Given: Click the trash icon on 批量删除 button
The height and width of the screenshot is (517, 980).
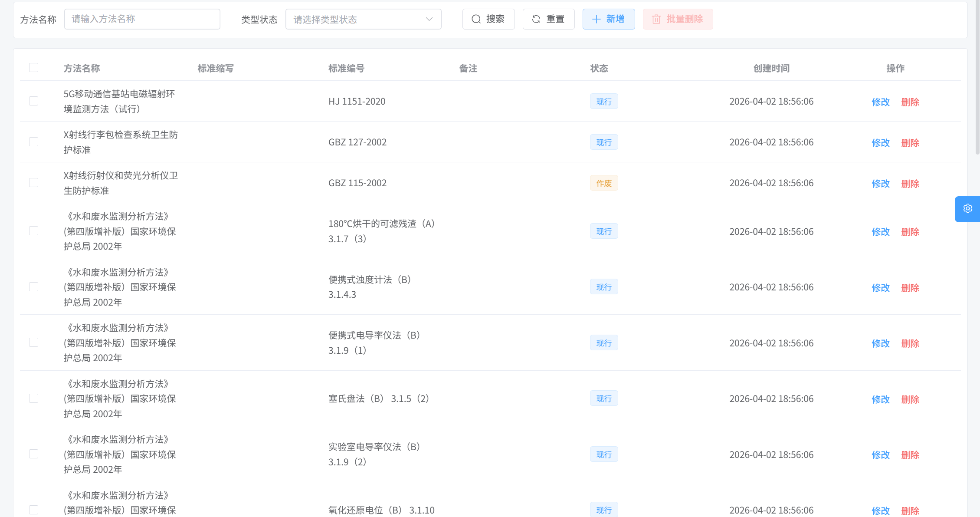Looking at the screenshot, I should [x=656, y=19].
